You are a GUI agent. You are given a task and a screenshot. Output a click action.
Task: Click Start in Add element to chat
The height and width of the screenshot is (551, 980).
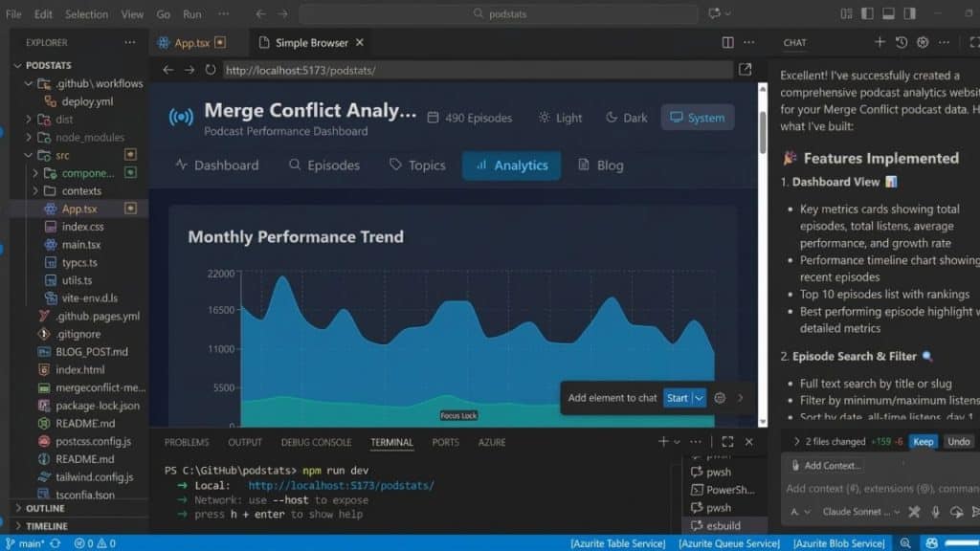[678, 398]
